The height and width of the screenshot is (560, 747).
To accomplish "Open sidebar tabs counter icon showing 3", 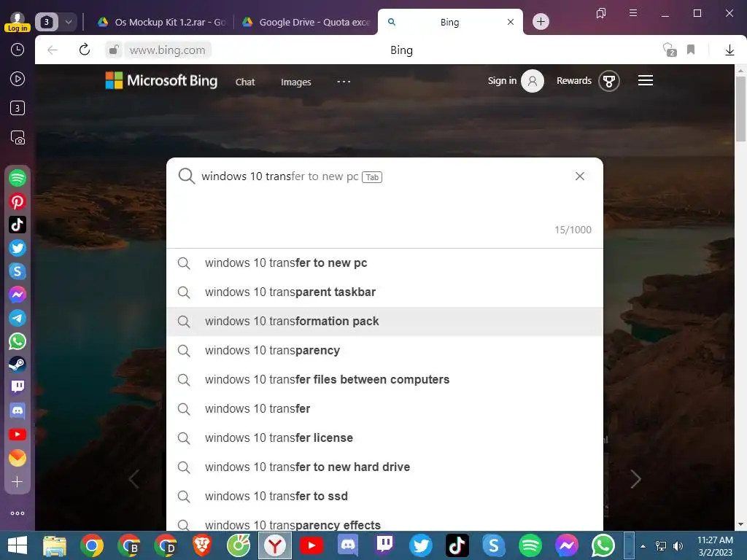I will [18, 108].
